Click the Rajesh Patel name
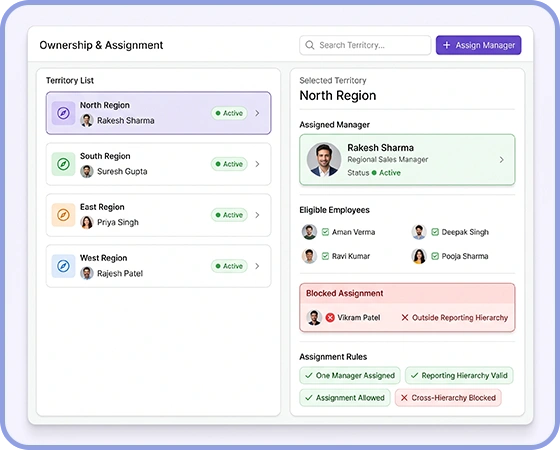Viewport: 560px width, 450px height. click(120, 274)
